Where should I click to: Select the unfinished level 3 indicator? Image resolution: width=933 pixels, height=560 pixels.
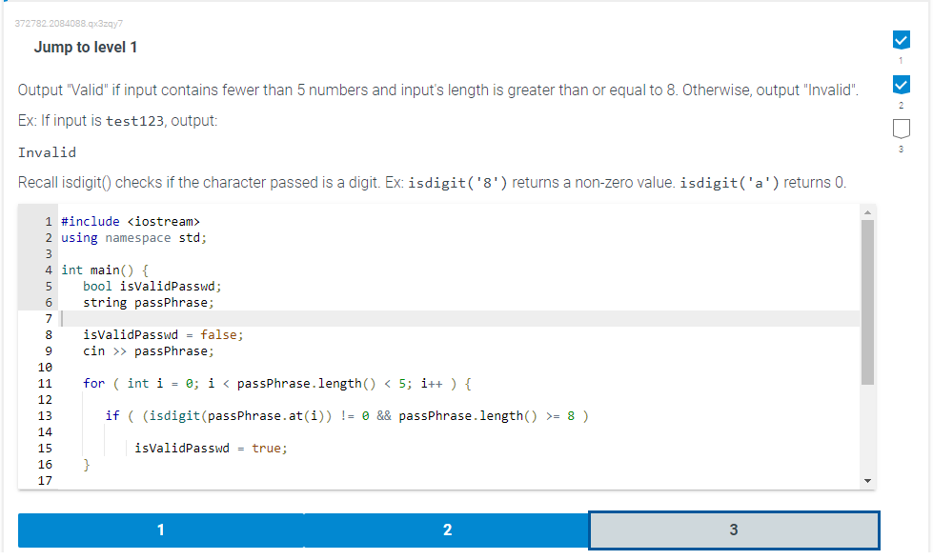[x=901, y=129]
